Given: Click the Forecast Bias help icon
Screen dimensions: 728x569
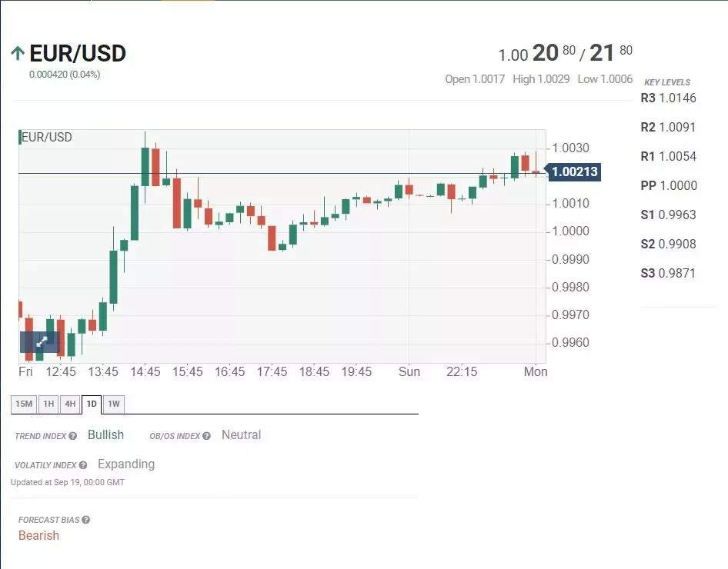Looking at the screenshot, I should pos(86,520).
